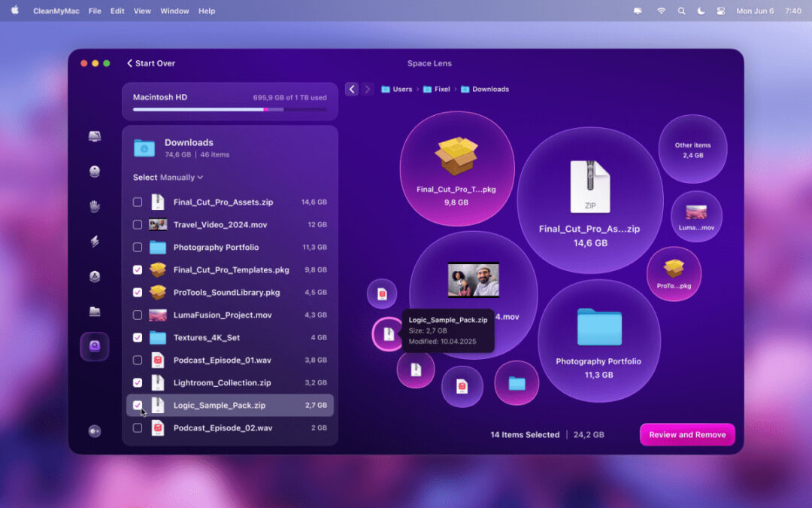Click the Review and Remove button

click(687, 434)
